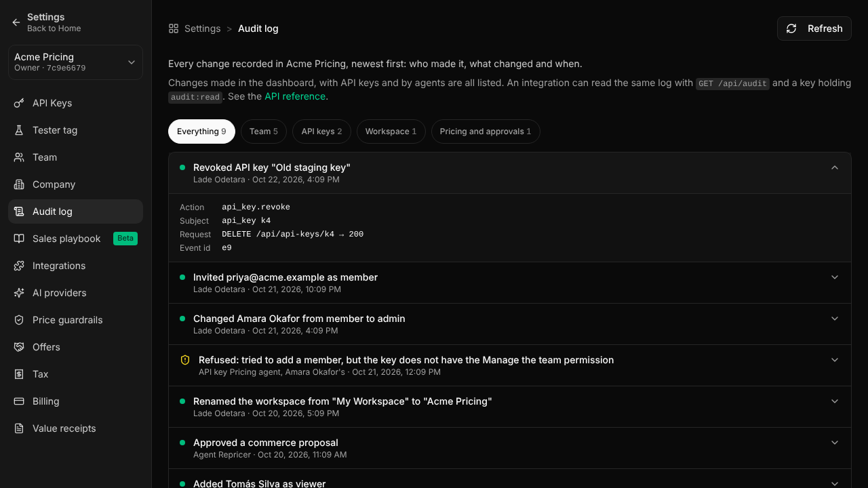Click the Price guardrails shield icon
The width and height of the screenshot is (868, 488).
[x=19, y=320]
